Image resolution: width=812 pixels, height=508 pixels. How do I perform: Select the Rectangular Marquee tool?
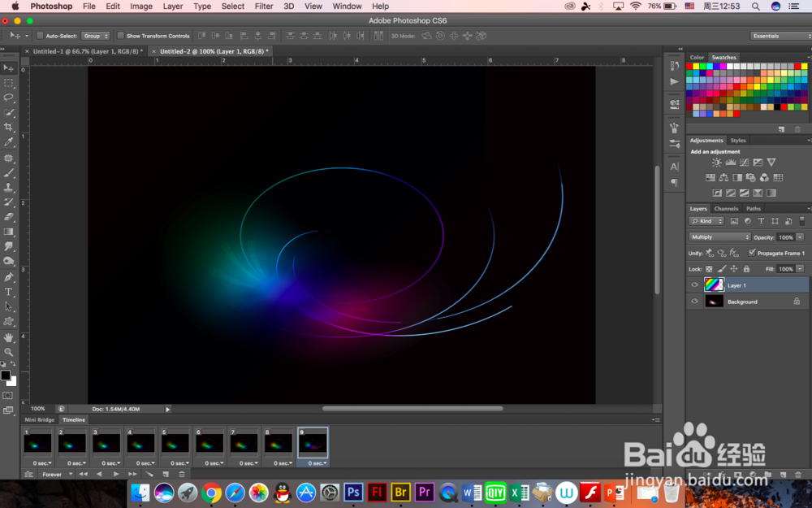pos(8,83)
